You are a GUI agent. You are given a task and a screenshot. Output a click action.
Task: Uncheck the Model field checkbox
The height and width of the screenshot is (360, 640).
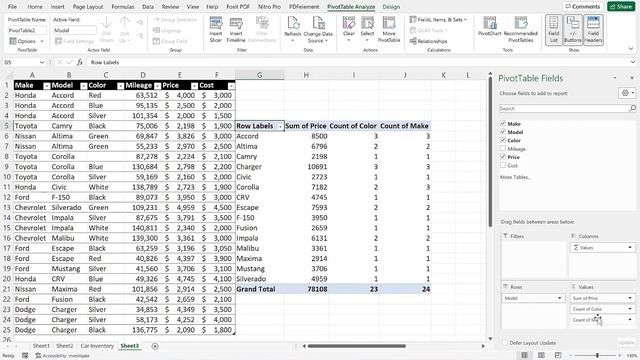503,132
